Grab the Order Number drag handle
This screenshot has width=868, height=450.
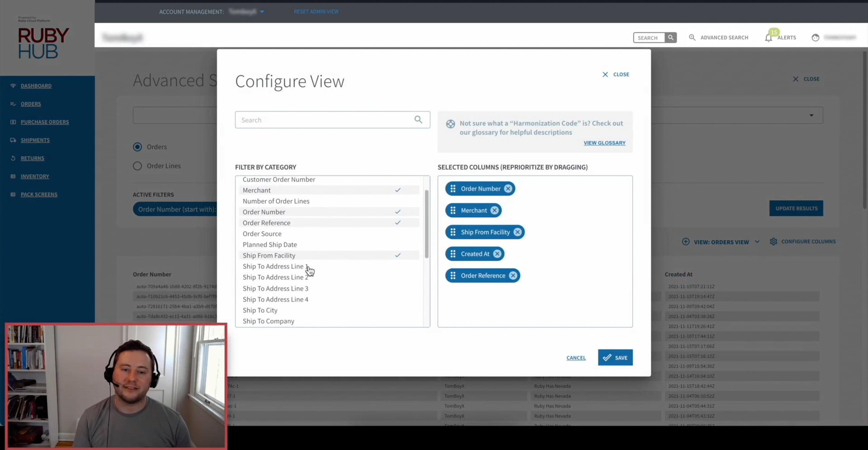[x=453, y=189]
